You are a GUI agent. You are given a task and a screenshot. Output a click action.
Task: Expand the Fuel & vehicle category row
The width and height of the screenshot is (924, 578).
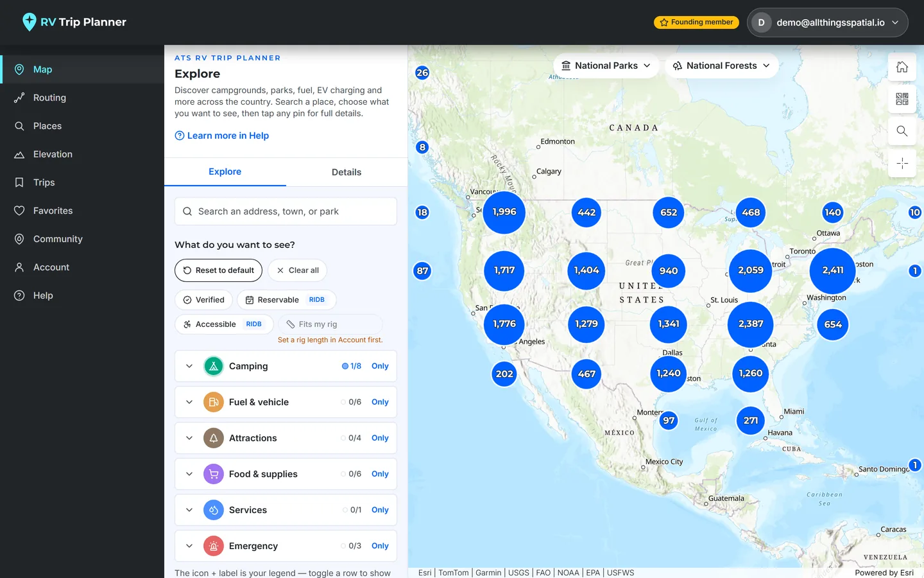coord(189,402)
